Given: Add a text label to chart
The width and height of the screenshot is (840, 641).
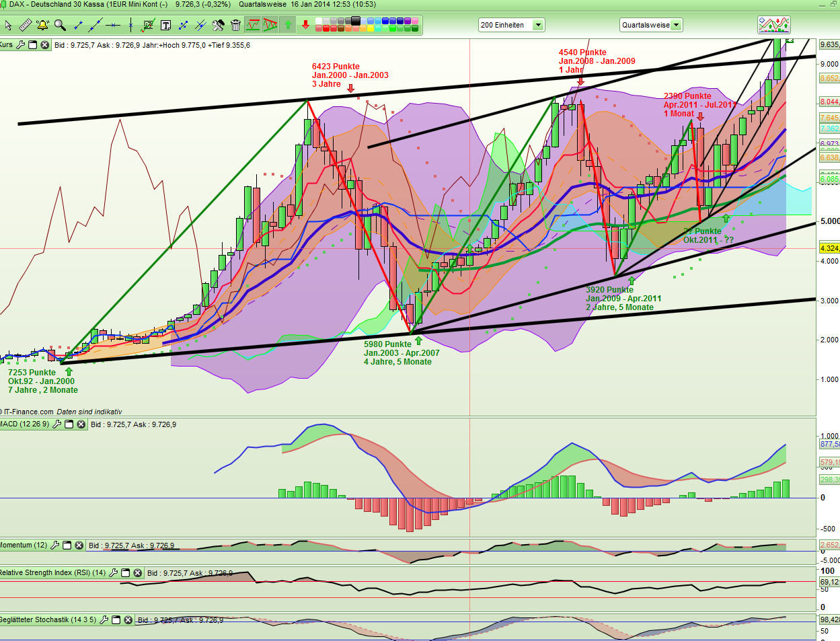Looking at the screenshot, I should point(165,25).
